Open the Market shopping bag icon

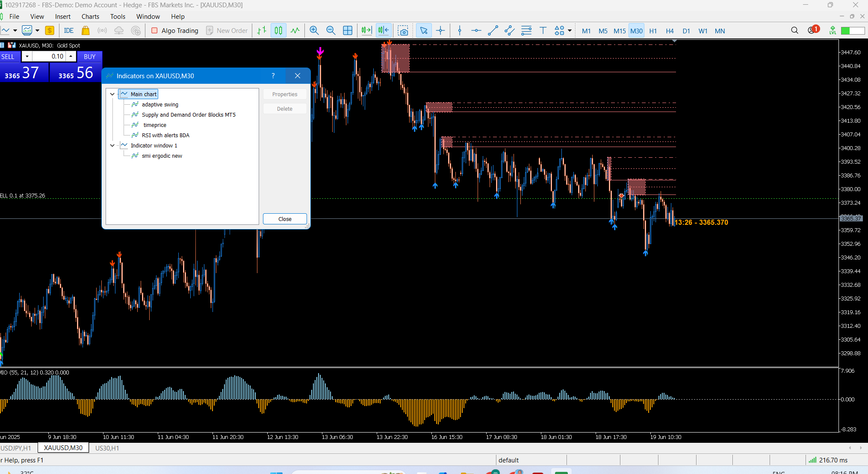[86, 30]
